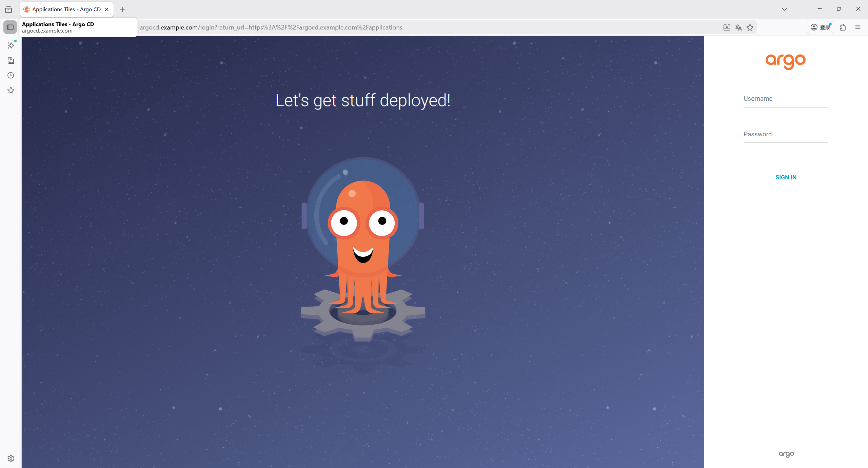Toggle the browser sidebar panel button
The height and width of the screenshot is (468, 868).
[10, 27]
